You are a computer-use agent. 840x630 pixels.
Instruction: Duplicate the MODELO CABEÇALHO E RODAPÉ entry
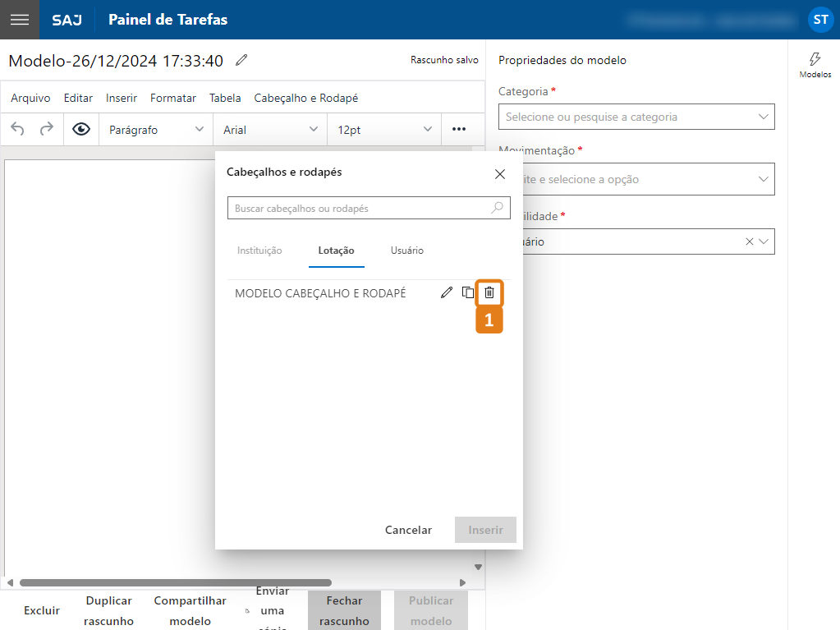tap(468, 292)
